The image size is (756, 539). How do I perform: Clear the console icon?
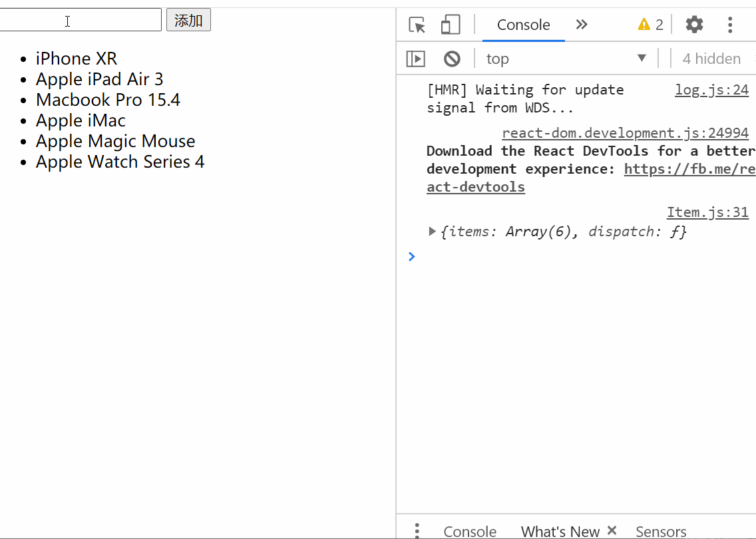452,59
